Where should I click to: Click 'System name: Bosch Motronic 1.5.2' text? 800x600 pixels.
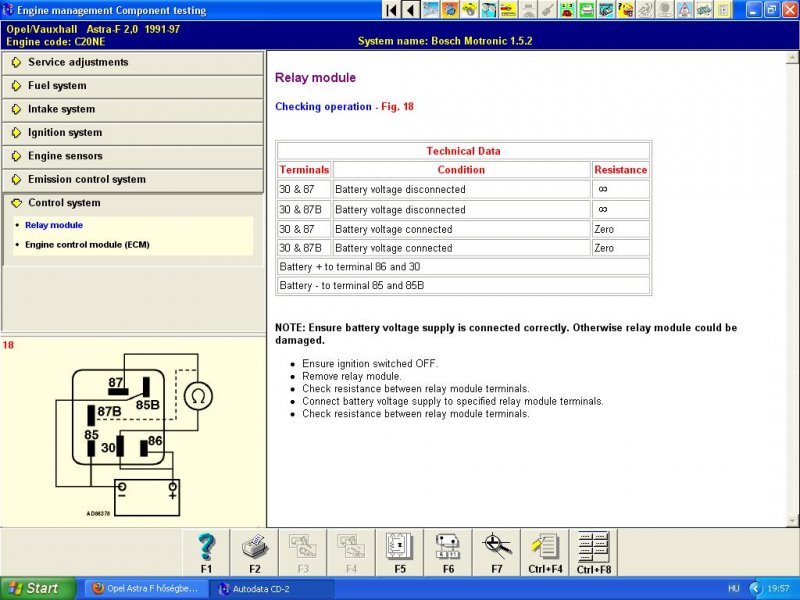pos(445,41)
